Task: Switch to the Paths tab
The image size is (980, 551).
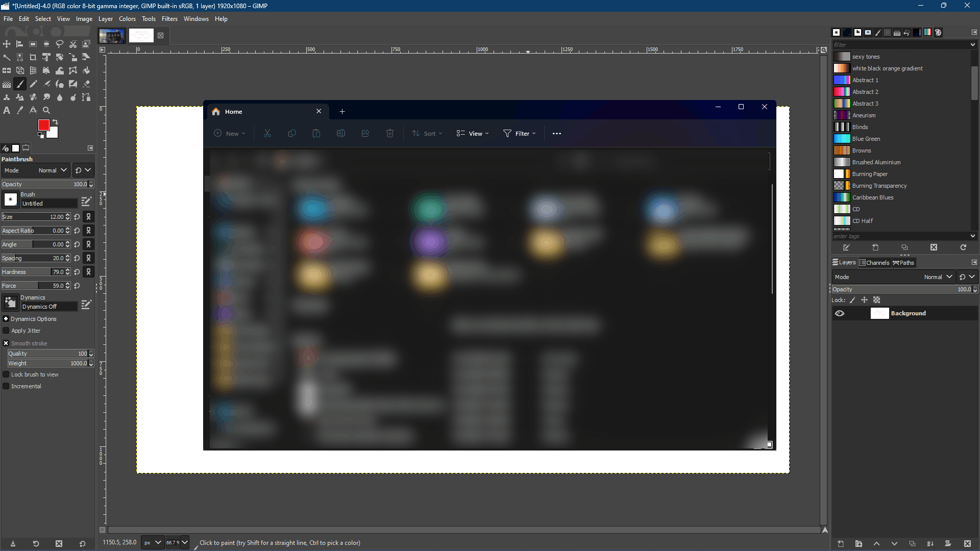Action: (903, 263)
